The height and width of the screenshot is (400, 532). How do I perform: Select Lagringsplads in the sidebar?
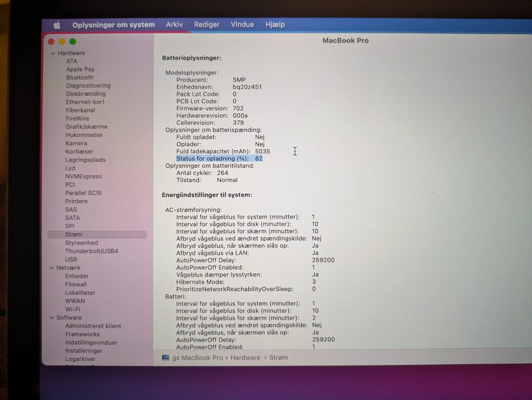(85, 160)
